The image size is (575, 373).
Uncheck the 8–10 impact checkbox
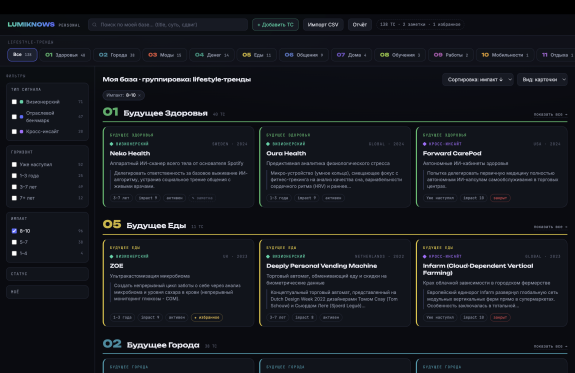click(x=14, y=231)
